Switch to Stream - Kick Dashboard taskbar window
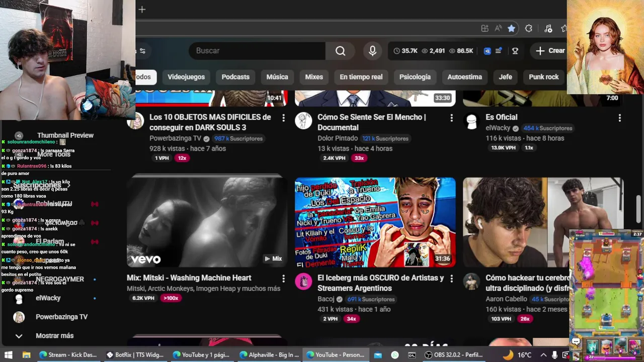The height and width of the screenshot is (362, 644). point(68,355)
